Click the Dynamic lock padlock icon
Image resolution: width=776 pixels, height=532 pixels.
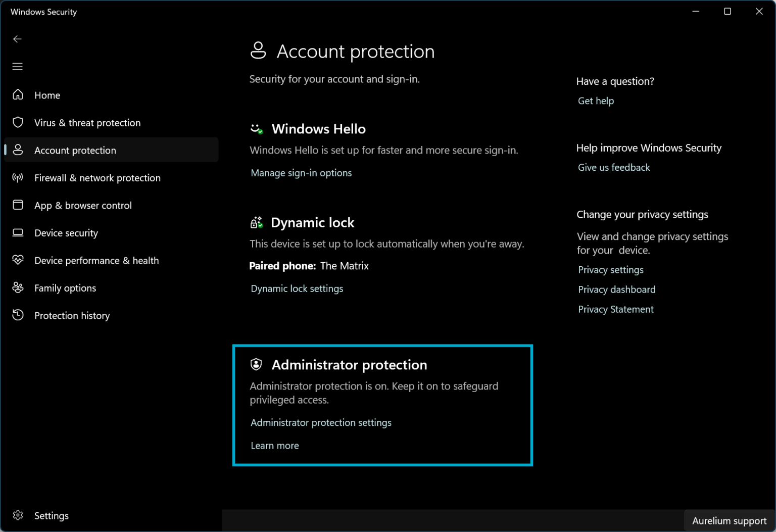[257, 222]
